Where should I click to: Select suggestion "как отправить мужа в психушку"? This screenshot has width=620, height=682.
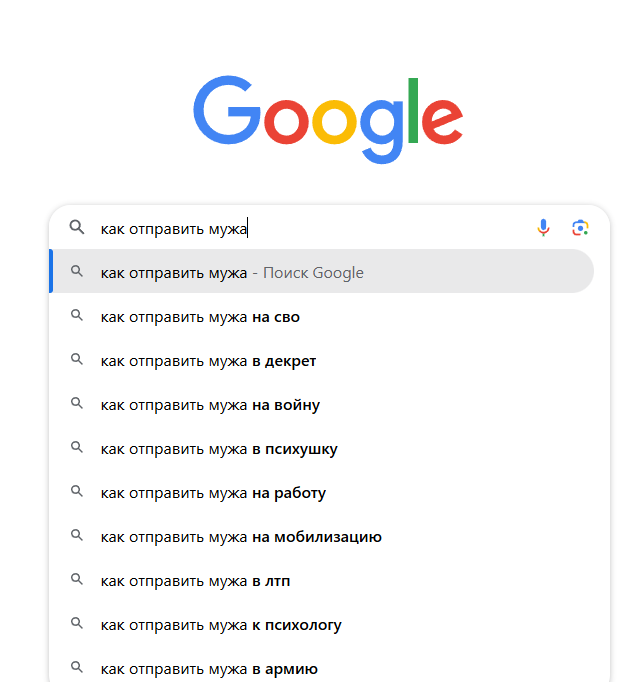pos(219,449)
